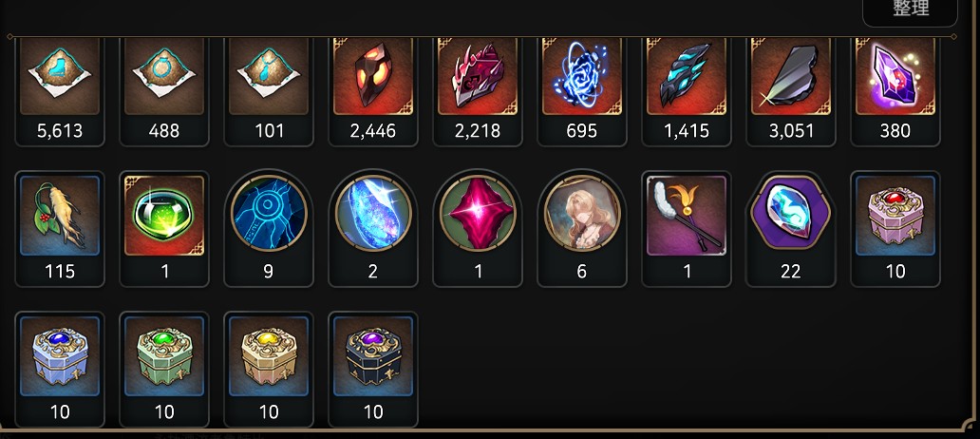Click the 整理 sort button
This screenshot has width=980, height=439.
(x=910, y=10)
